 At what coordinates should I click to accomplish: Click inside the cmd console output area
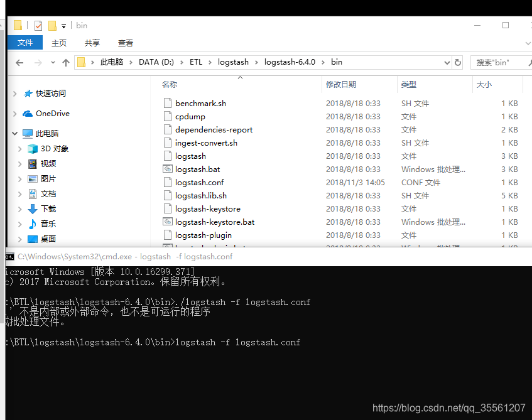[x=269, y=343]
